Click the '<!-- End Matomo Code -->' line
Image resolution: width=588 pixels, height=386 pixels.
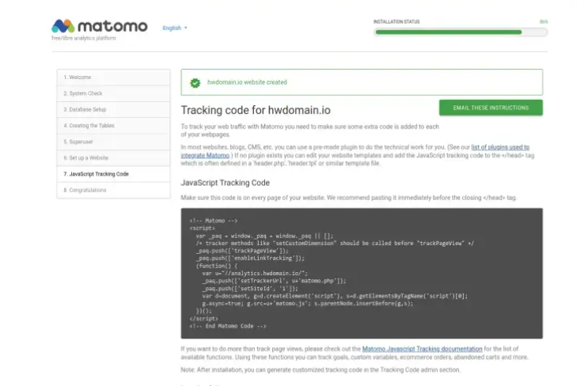click(228, 326)
